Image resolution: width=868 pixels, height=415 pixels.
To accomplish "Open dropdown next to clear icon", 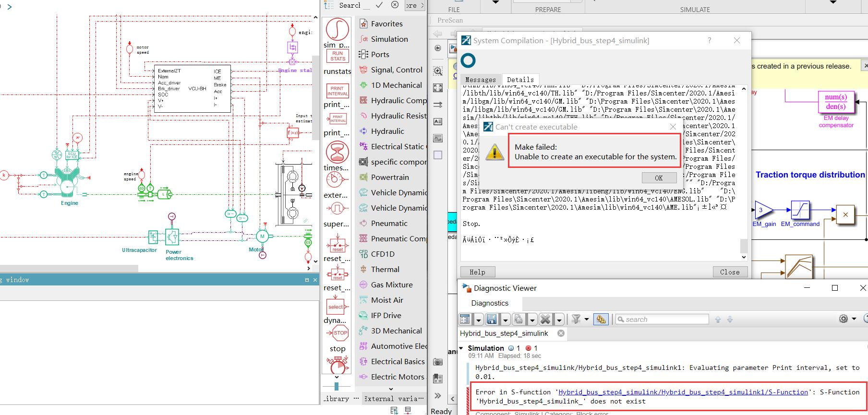I will tap(559, 320).
